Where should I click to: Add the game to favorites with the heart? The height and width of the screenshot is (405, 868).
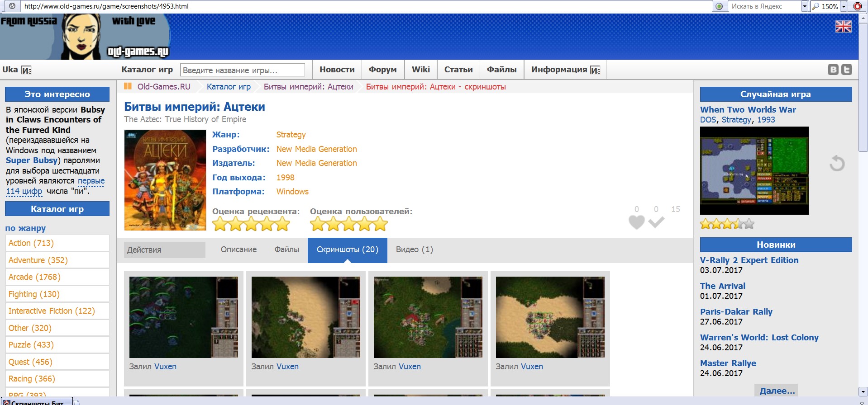click(x=636, y=222)
